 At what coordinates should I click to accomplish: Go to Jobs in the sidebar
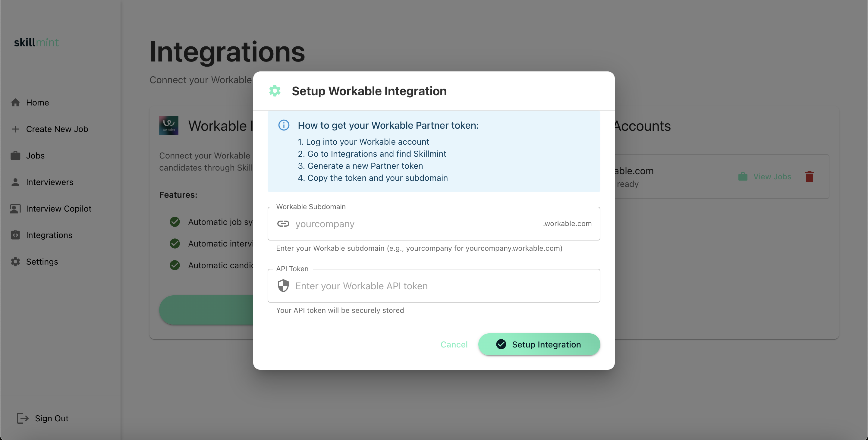pos(35,156)
